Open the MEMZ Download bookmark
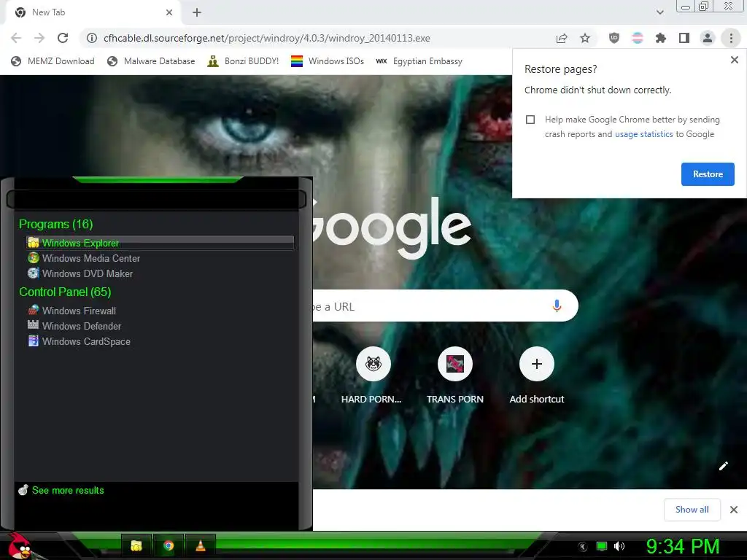 point(53,61)
